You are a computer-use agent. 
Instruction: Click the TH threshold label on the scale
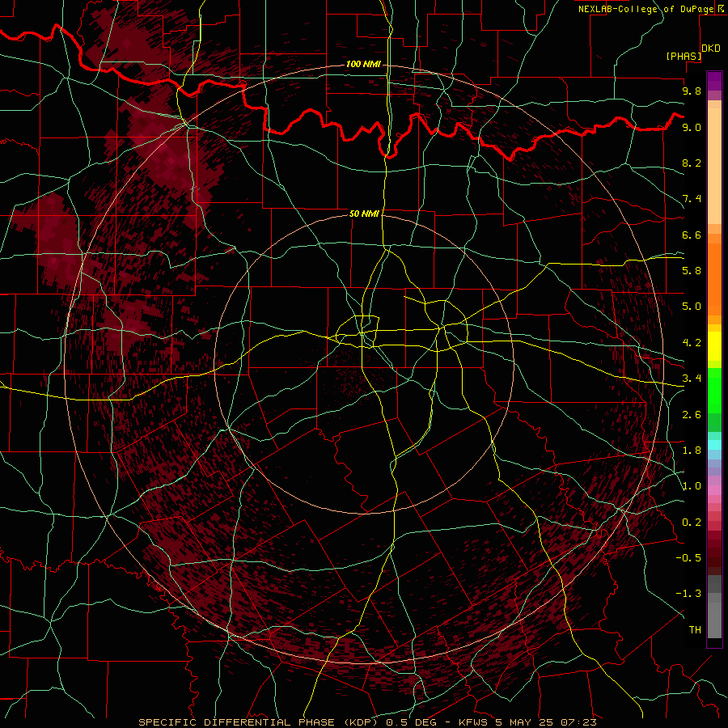coord(695,630)
